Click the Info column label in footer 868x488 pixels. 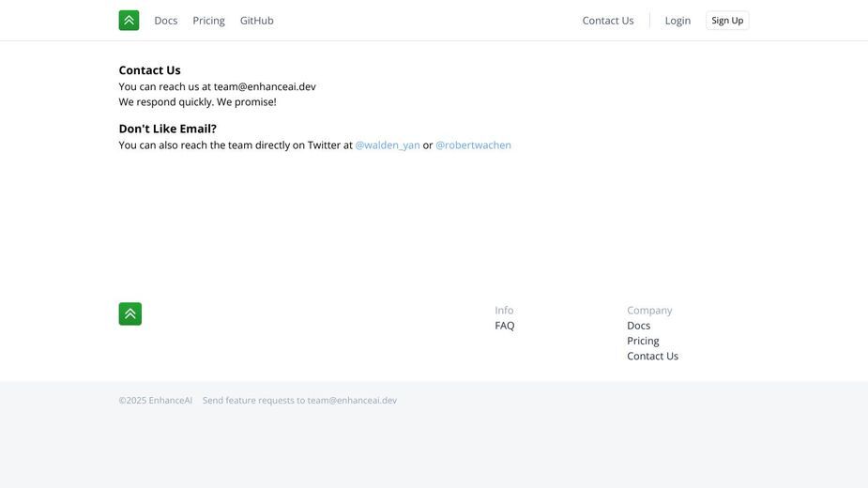pyautogui.click(x=504, y=311)
